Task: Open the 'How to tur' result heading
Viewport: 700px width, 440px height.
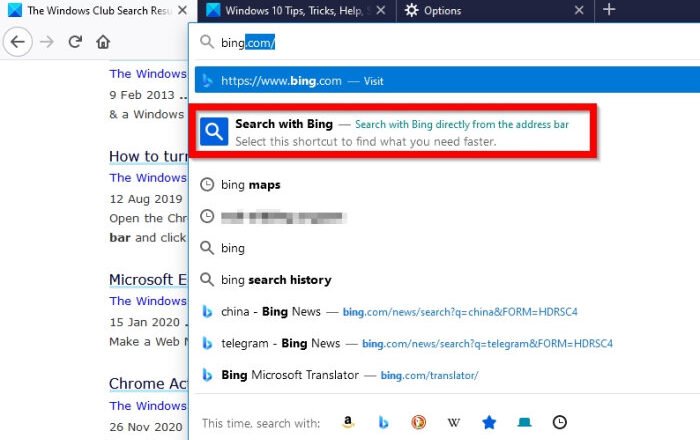Action: click(x=148, y=156)
